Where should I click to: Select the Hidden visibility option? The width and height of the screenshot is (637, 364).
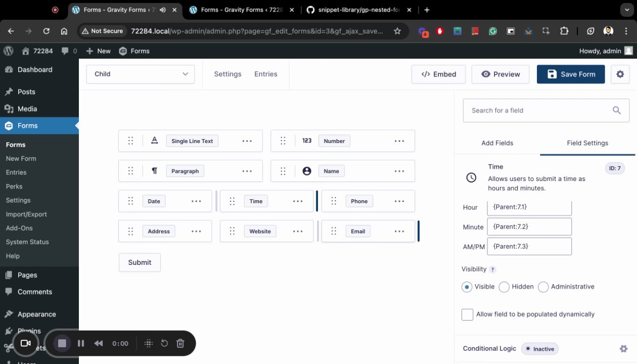(504, 287)
